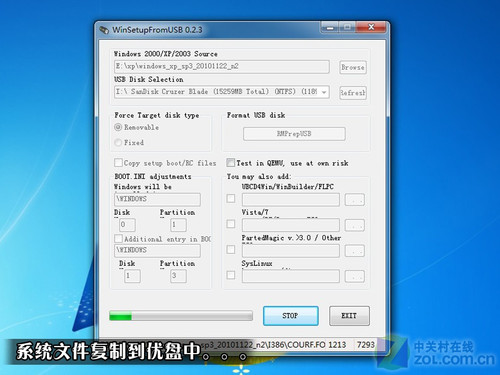
Task: Refresh the USB disk list
Action: pyautogui.click(x=353, y=93)
